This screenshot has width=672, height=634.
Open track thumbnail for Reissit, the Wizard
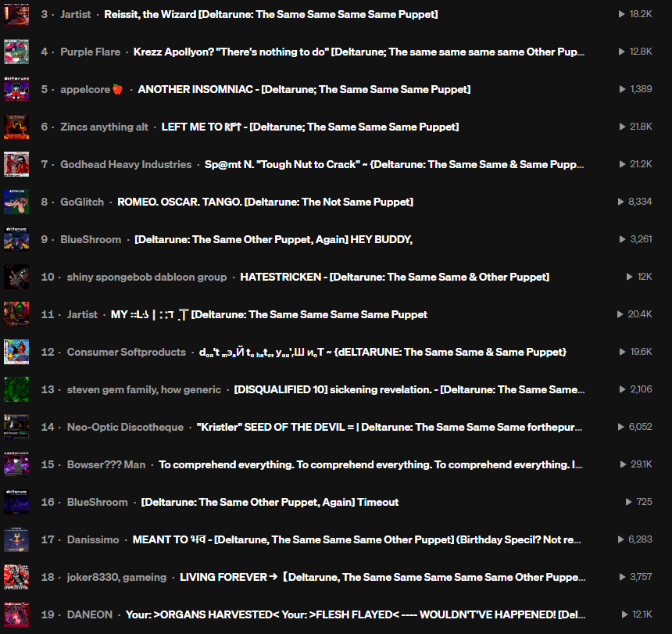click(x=16, y=14)
